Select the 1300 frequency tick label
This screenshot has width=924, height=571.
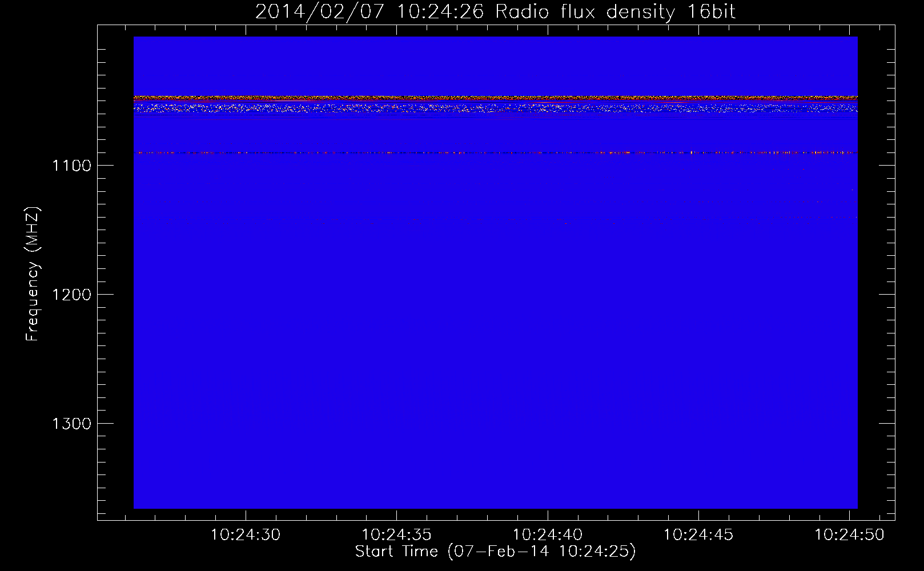point(71,424)
